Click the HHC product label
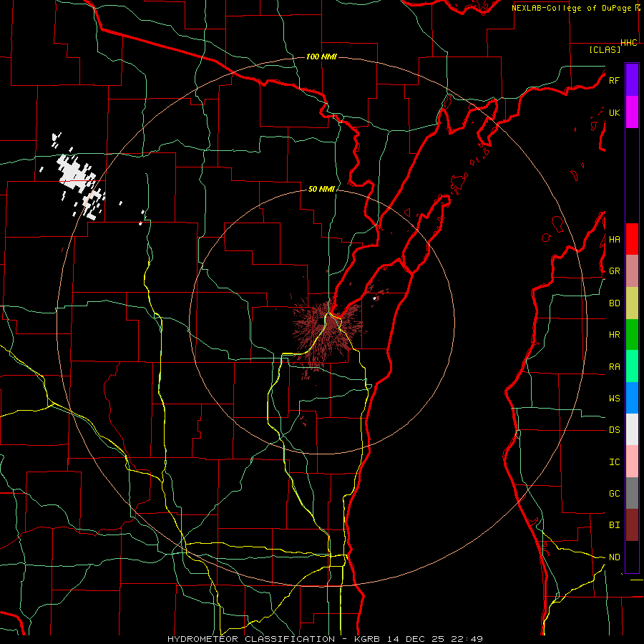 click(x=629, y=43)
